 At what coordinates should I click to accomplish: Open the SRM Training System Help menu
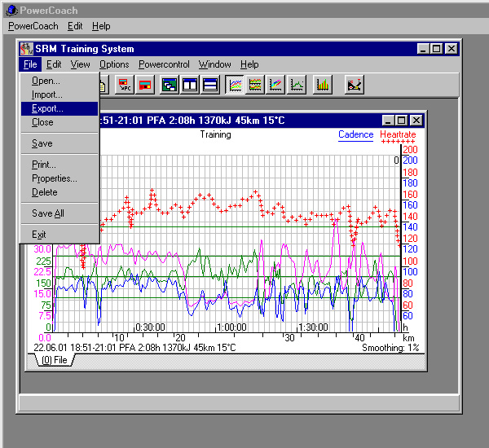(249, 64)
